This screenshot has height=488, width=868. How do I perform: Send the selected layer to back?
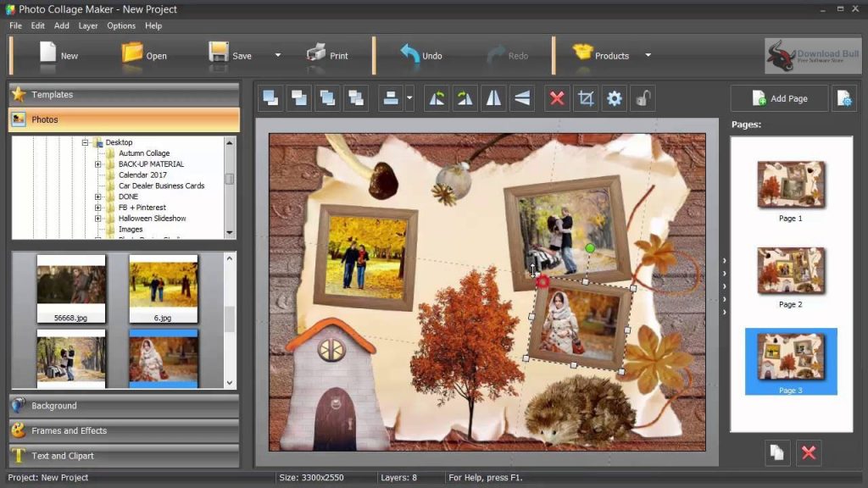[298, 98]
